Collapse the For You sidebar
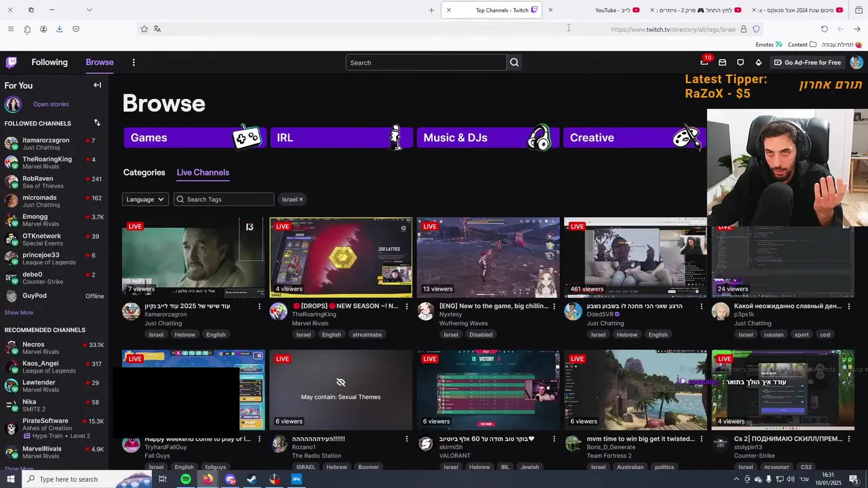Image resolution: width=868 pixels, height=488 pixels. (97, 85)
